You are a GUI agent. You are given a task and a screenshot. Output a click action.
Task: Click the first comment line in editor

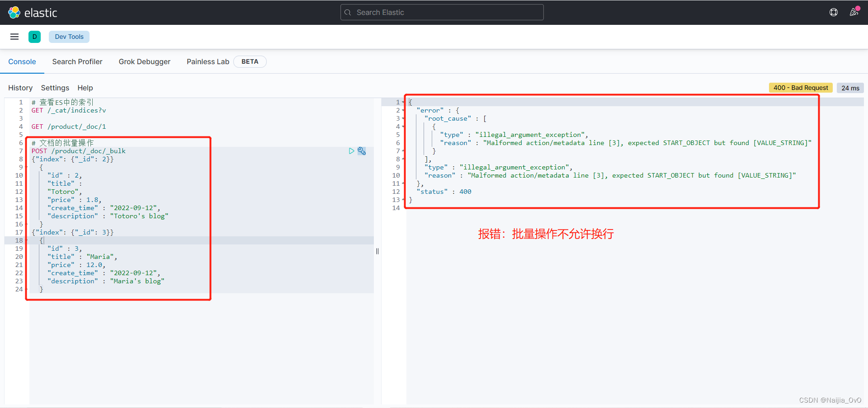pos(62,102)
